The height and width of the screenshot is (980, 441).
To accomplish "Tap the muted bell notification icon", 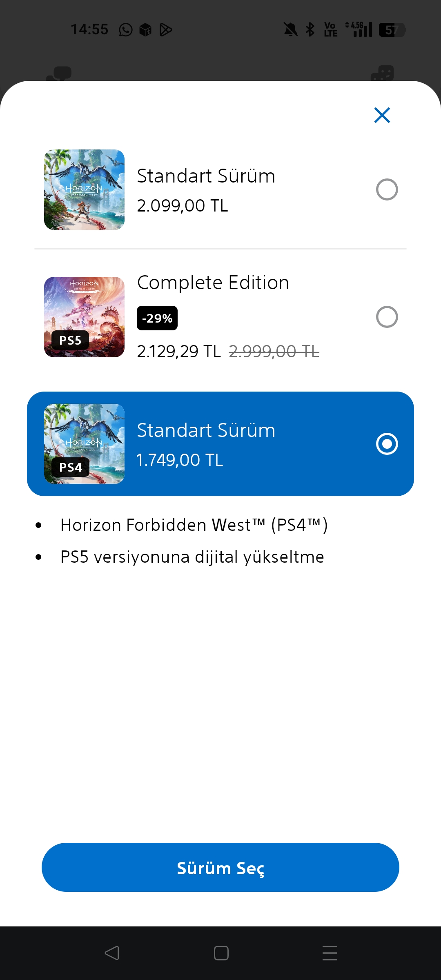I will tap(291, 29).
